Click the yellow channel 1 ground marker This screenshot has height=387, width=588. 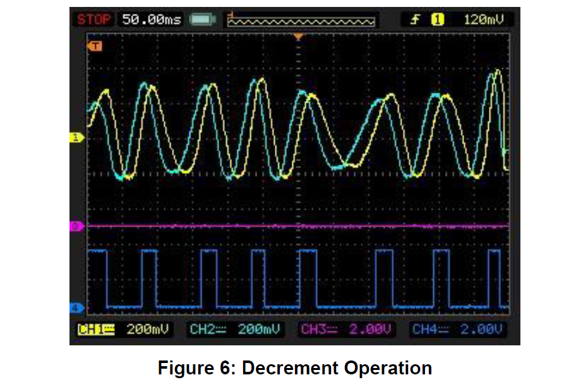pos(76,137)
